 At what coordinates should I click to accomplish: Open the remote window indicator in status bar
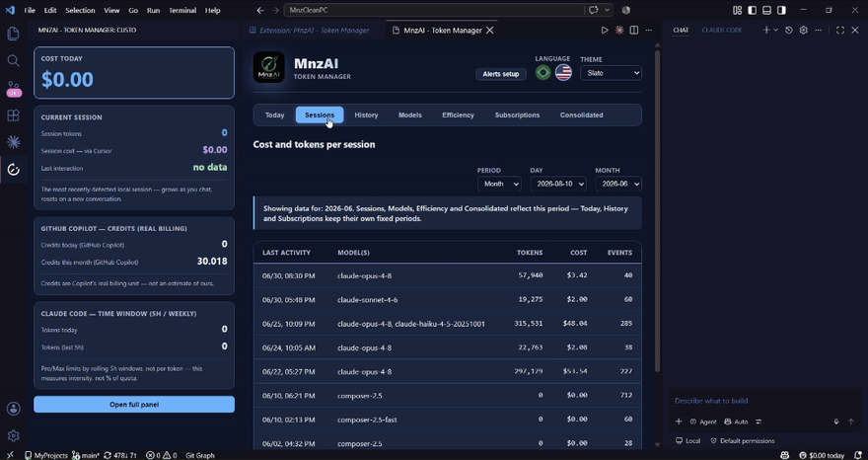pyautogui.click(x=10, y=455)
